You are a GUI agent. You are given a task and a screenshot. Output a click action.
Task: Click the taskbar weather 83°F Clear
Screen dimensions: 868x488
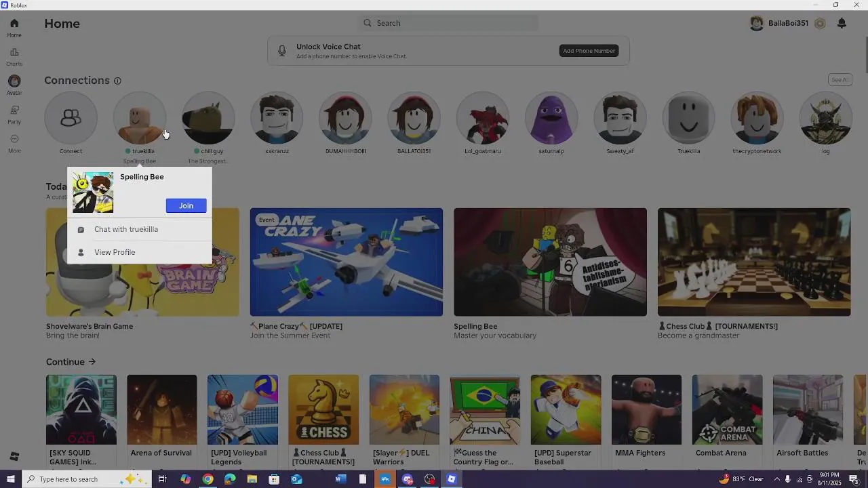pos(742,479)
